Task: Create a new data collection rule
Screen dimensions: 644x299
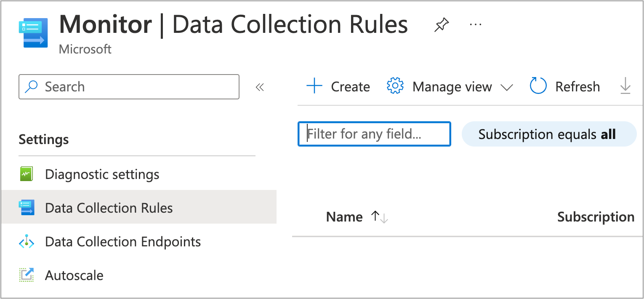Action: click(338, 87)
